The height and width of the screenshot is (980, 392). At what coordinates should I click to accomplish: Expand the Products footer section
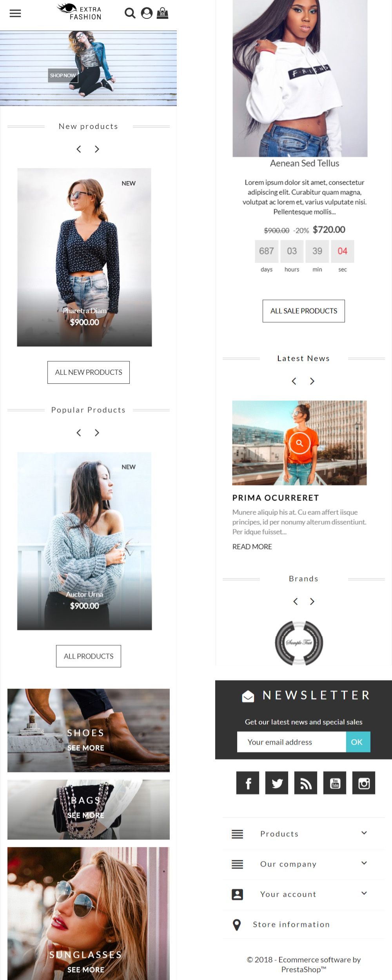coord(304,834)
